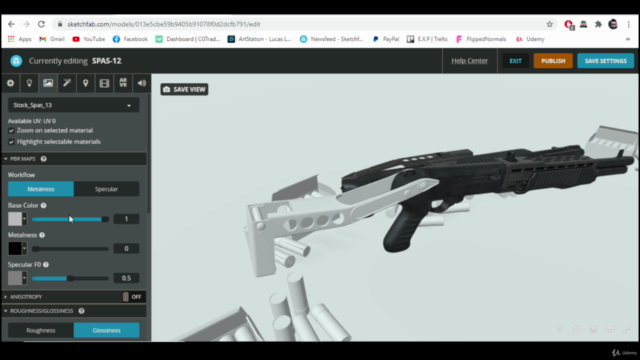The height and width of the screenshot is (360, 640).
Task: Toggle Zoom on selected material checkbox
Action: click(x=11, y=131)
